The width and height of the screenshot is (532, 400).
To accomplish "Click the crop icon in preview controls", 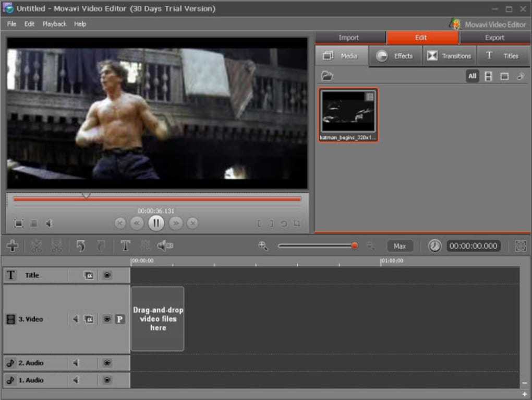I will point(297,223).
